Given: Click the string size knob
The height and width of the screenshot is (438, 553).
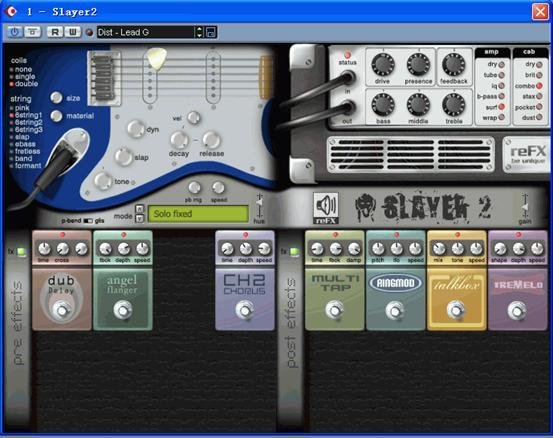Looking at the screenshot, I should point(56,98).
